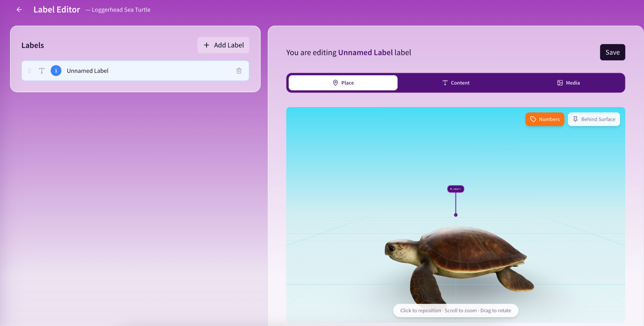
Task: Click the label anchor point dot
Action: 456,215
